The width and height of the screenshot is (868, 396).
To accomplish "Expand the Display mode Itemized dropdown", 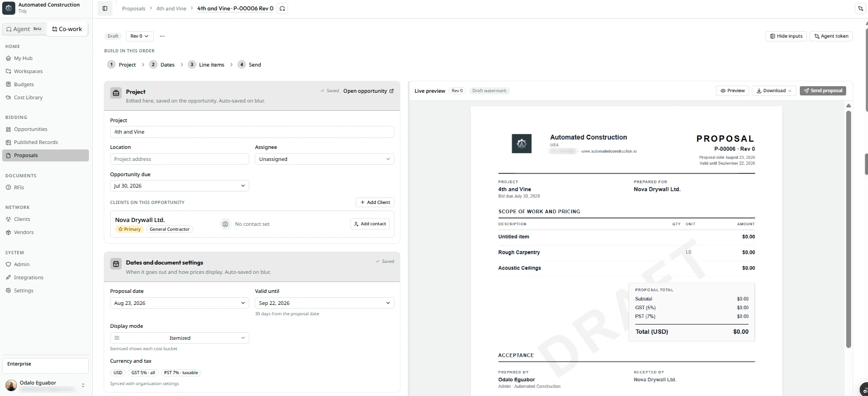I will [x=179, y=338].
